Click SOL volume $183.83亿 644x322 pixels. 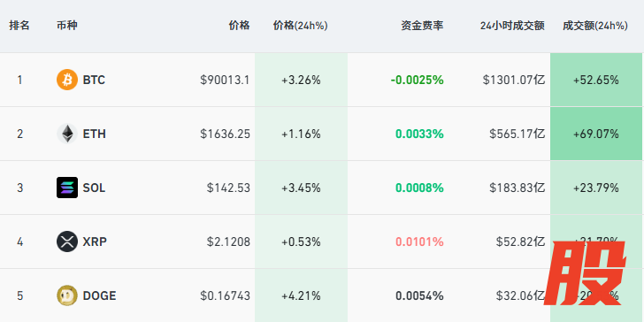517,188
